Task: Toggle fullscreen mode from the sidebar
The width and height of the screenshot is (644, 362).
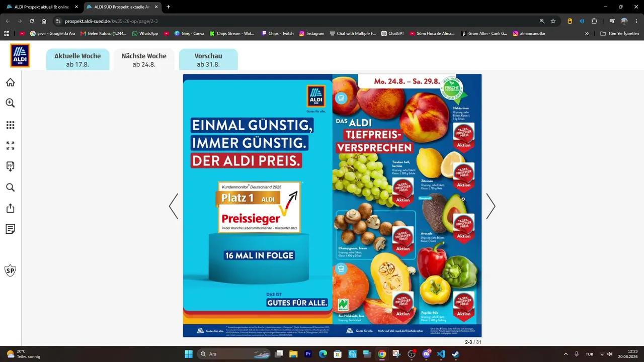Action: tap(10, 146)
